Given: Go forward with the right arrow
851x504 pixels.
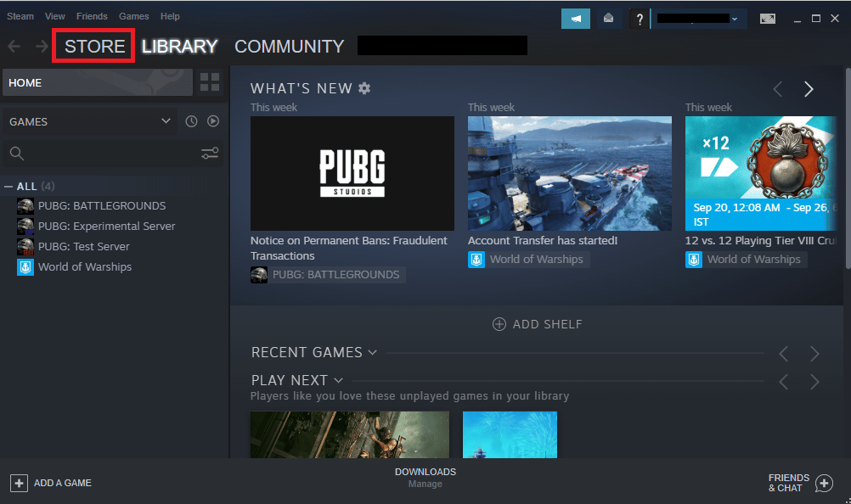Looking at the screenshot, I should (x=42, y=47).
